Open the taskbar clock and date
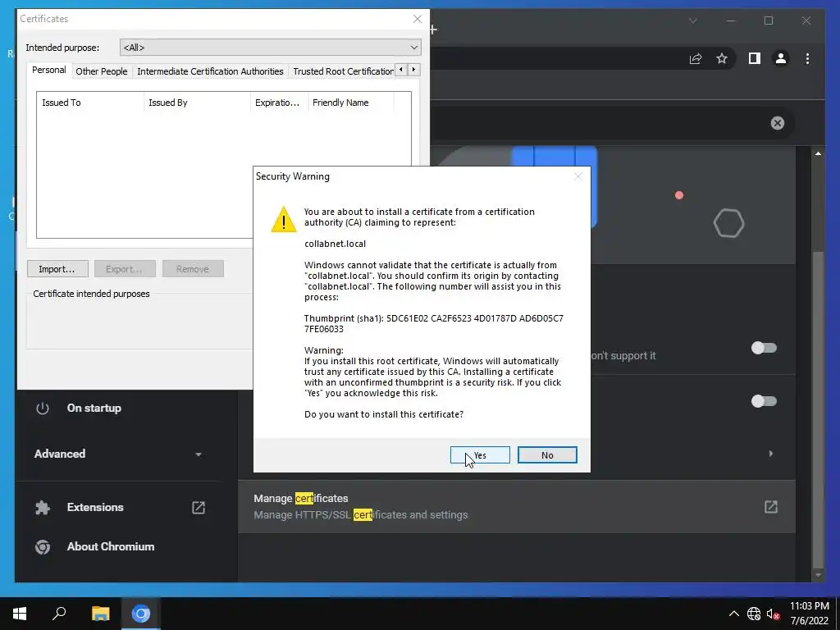Screen dimensions: 840x630 [810, 614]
